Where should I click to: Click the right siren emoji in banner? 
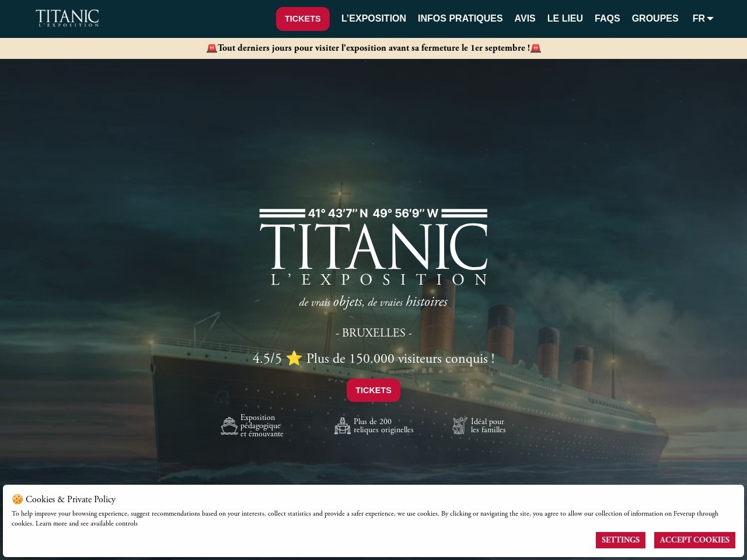tap(536, 48)
